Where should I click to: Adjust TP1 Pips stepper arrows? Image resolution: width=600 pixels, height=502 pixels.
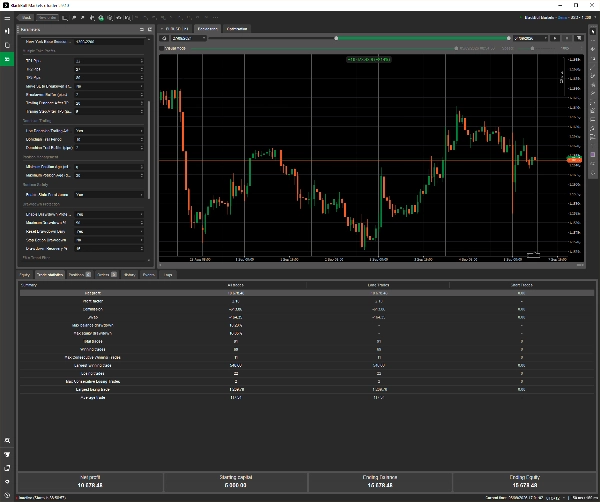tap(142, 61)
